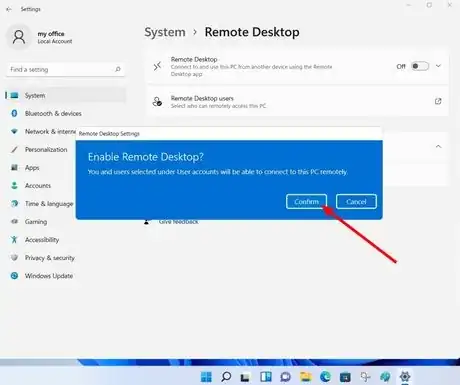The height and width of the screenshot is (385, 460).
Task: Confirm enabling Remote Desktop
Action: (306, 202)
